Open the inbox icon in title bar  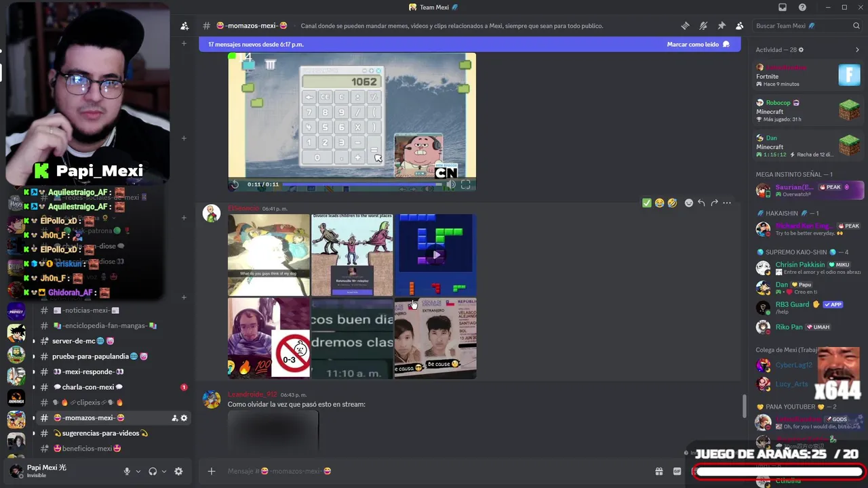(783, 7)
